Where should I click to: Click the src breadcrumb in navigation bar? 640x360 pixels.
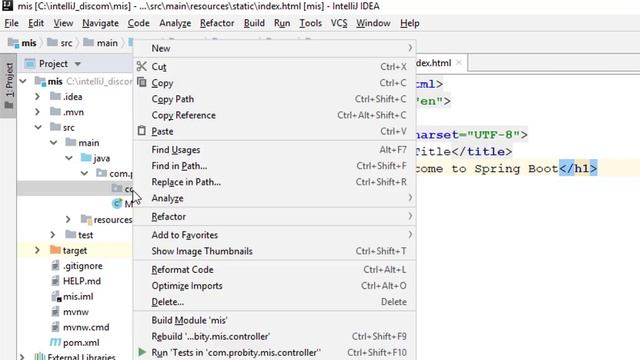[60, 42]
